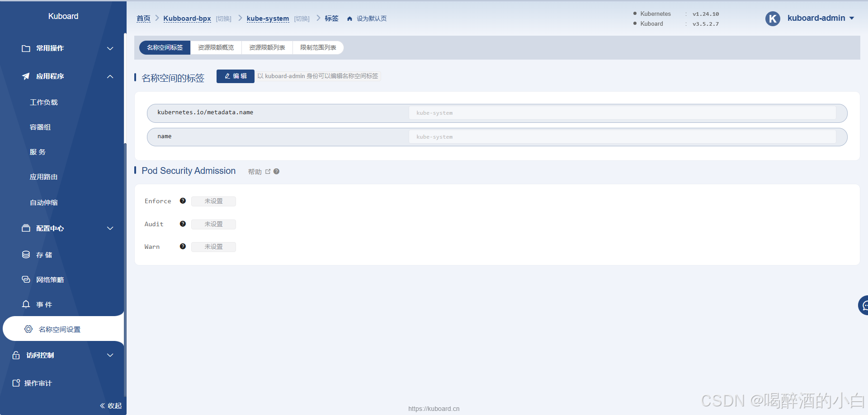Image resolution: width=868 pixels, height=415 pixels.
Task: Click the kubernetes.io/metadata.name value field
Action: pos(622,113)
